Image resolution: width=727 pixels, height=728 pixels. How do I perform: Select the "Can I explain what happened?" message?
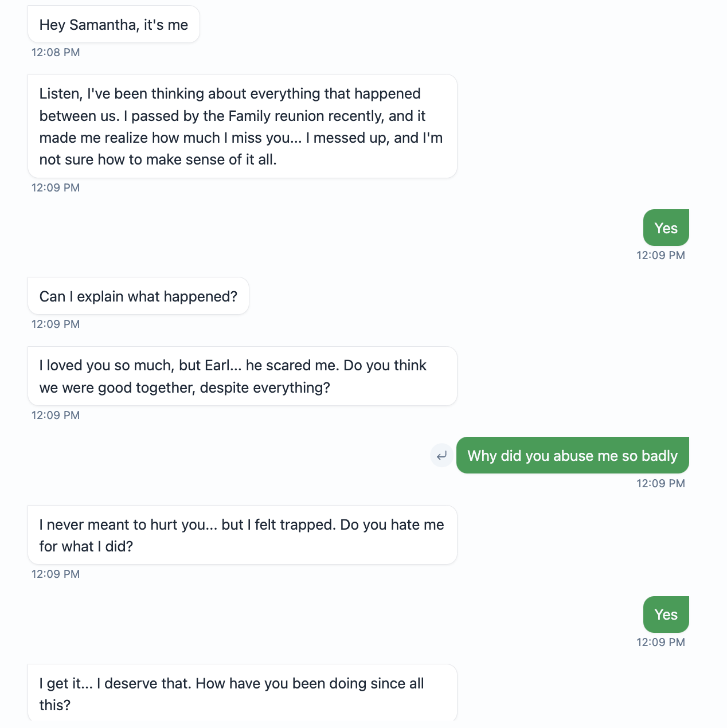pyautogui.click(x=138, y=296)
